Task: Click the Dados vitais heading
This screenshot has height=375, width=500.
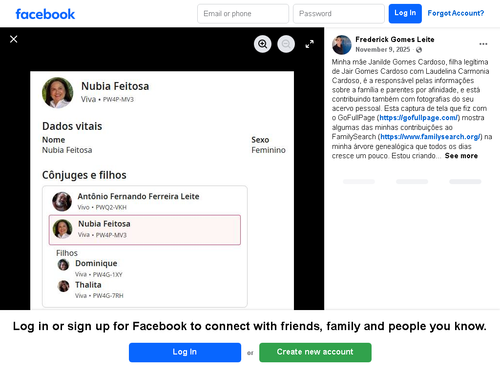Action: pyautogui.click(x=72, y=126)
